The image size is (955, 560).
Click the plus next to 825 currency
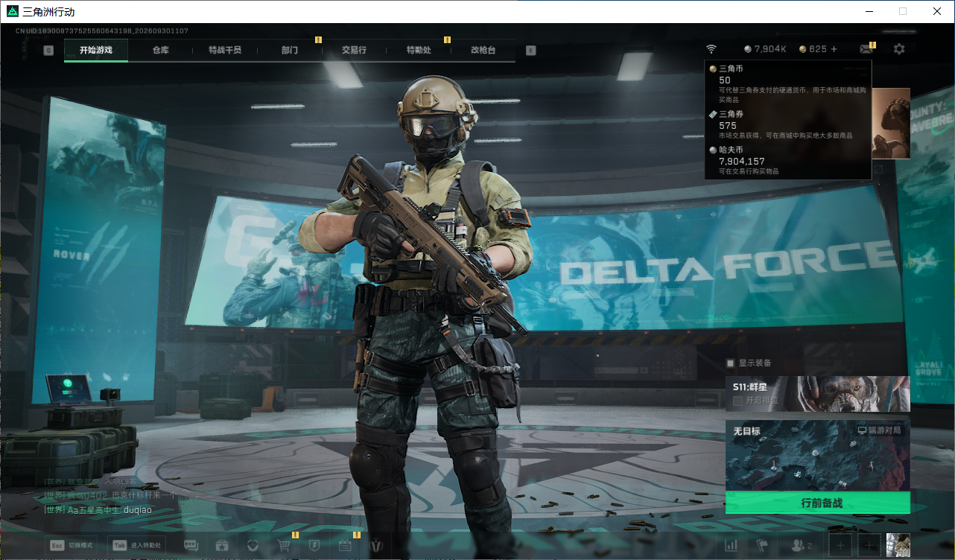pos(834,49)
